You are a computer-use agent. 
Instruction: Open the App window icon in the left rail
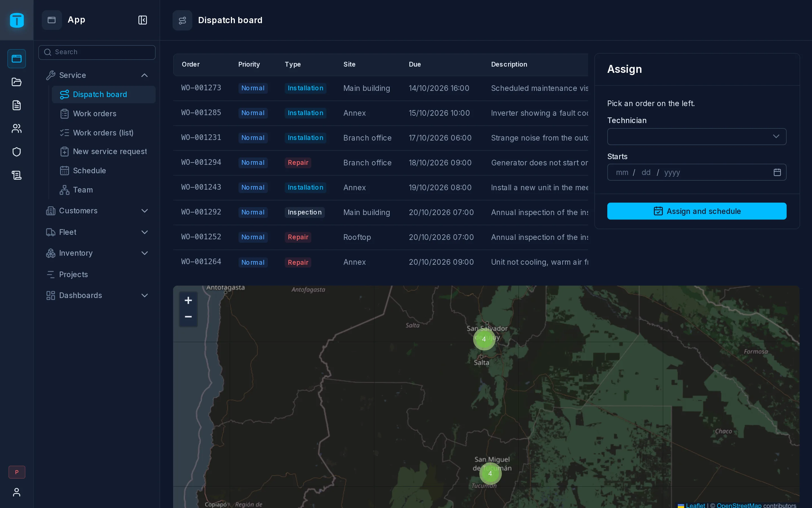16,59
